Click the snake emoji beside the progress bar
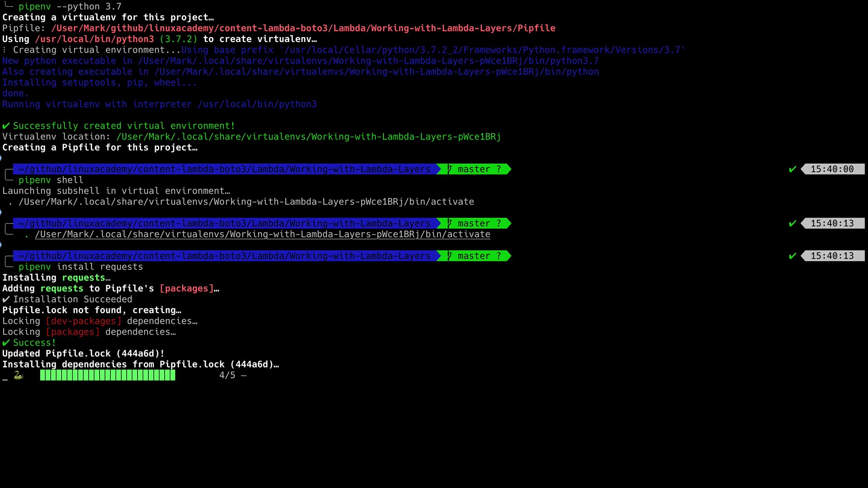Screen dimensions: 868x488 click(x=18, y=375)
